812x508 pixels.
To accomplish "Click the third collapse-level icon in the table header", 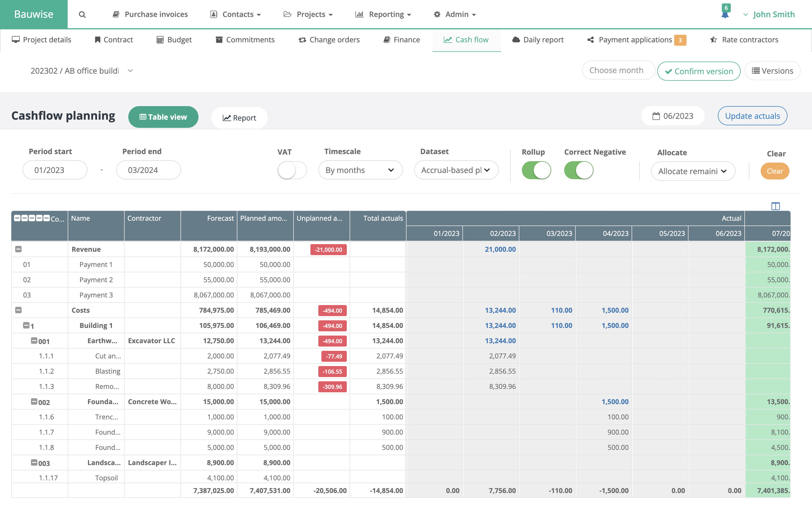I will (x=32, y=218).
